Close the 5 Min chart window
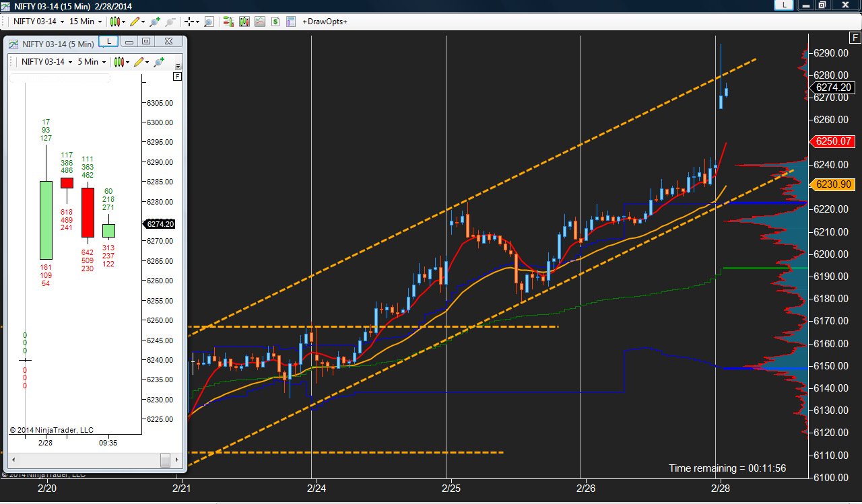The image size is (862, 504). point(168,41)
